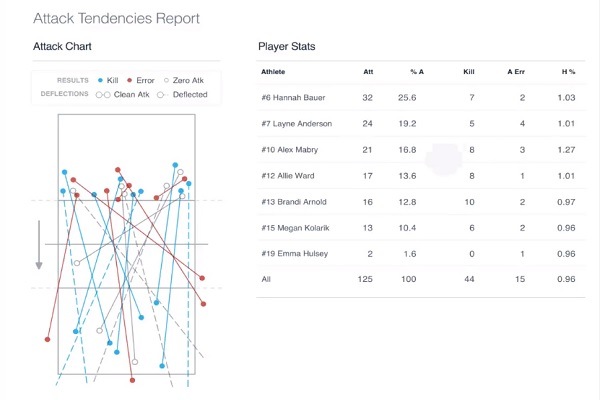The width and height of the screenshot is (600, 400).
Task: Click the Deflected legend icon
Action: click(x=162, y=94)
